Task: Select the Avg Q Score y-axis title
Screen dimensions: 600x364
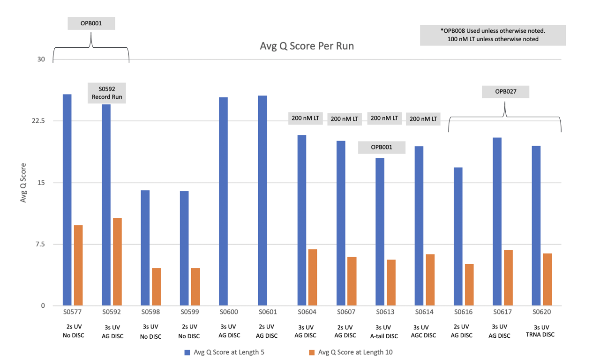Action: pyautogui.click(x=23, y=183)
